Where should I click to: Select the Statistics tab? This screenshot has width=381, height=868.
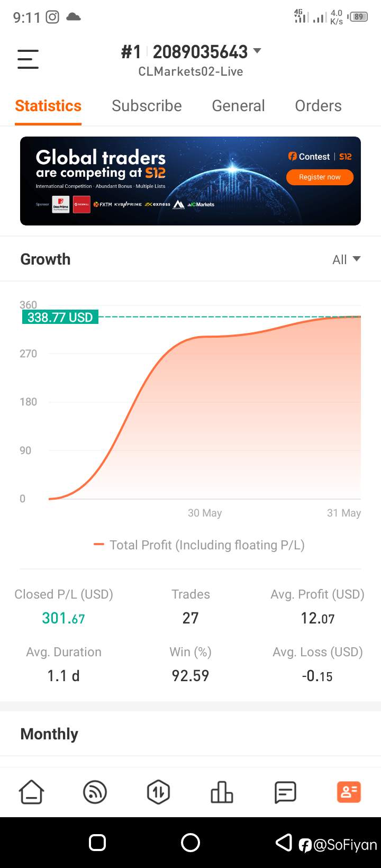(48, 106)
